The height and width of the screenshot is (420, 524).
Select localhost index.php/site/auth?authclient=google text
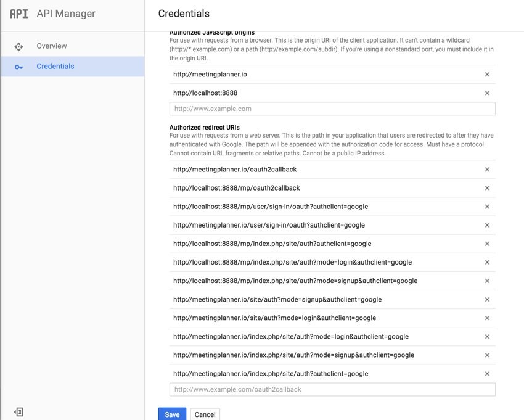tap(272, 244)
